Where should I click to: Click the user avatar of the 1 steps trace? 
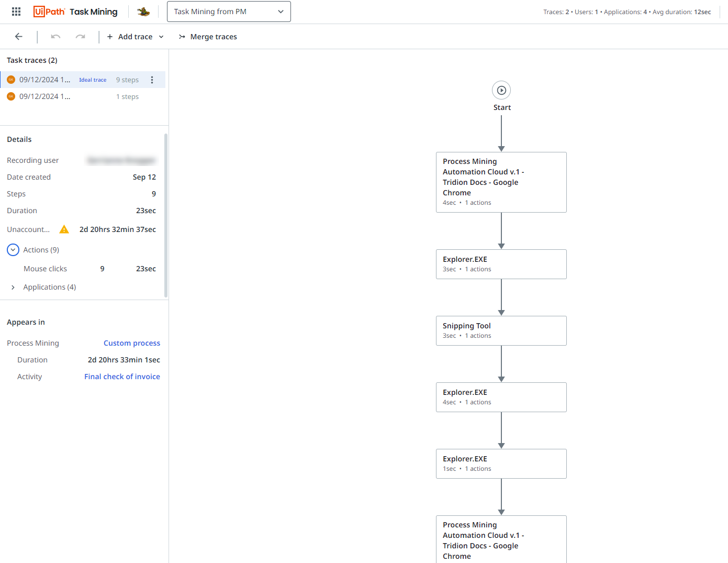pyautogui.click(x=11, y=96)
